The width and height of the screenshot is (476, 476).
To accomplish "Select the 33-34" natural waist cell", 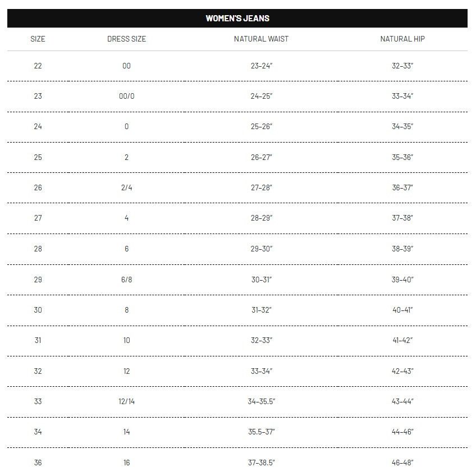I will coord(262,371).
